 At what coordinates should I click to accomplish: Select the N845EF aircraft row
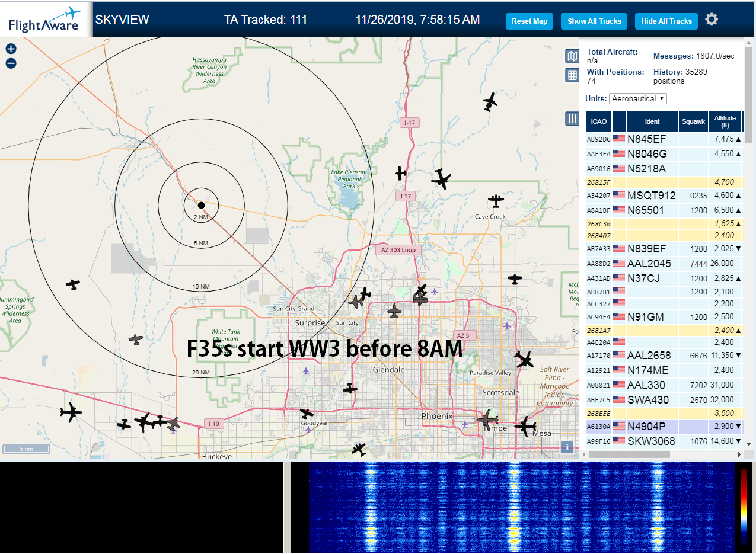click(x=664, y=139)
